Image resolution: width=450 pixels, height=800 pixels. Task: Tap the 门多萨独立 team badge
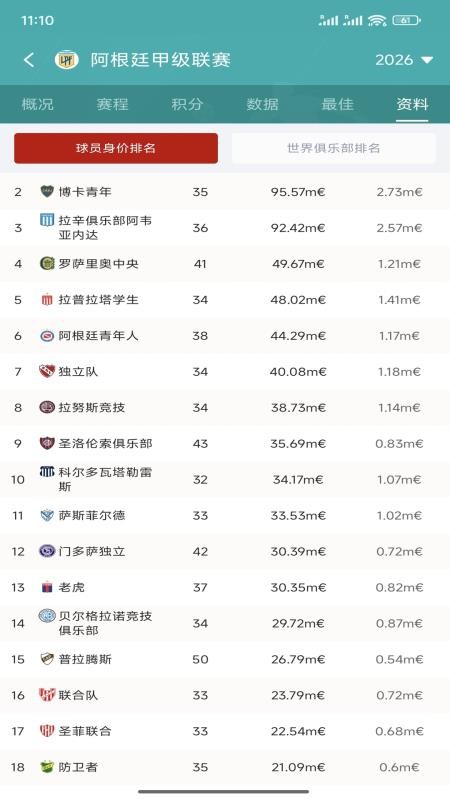point(47,551)
